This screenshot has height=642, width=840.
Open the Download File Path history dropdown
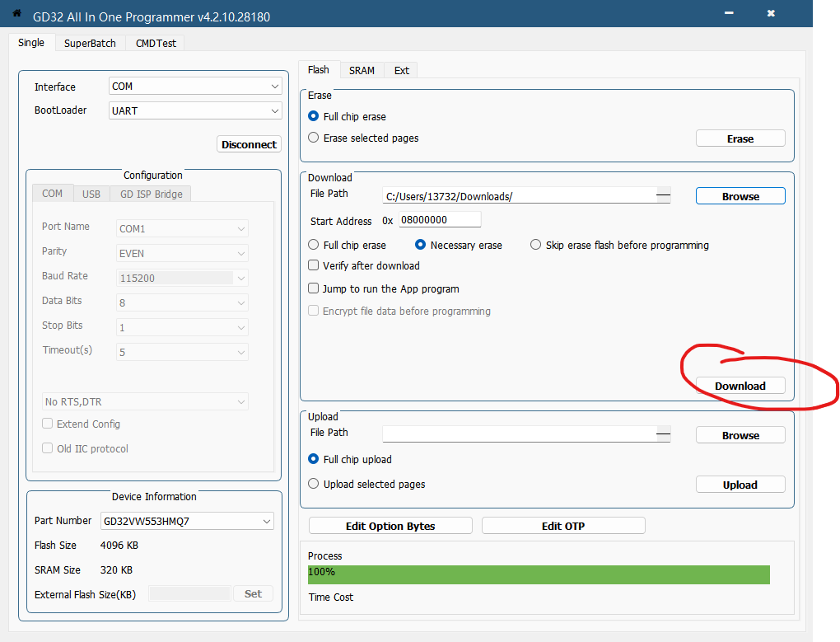[x=663, y=195]
